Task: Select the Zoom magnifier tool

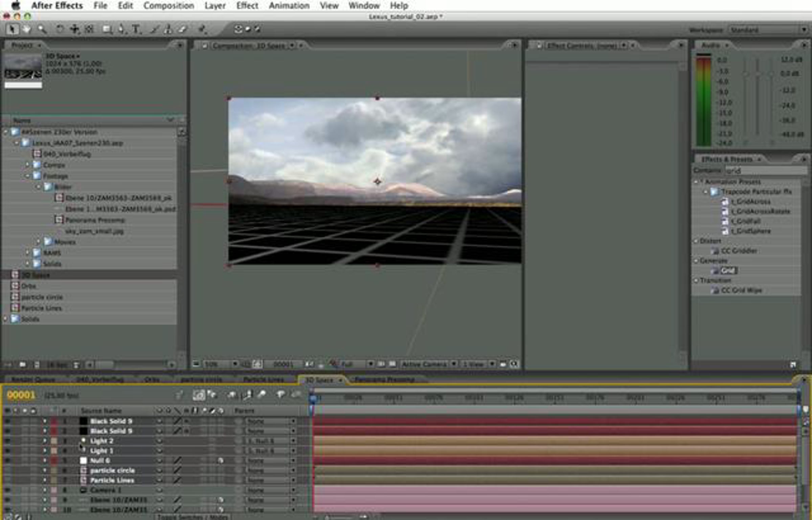Action: click(42, 29)
